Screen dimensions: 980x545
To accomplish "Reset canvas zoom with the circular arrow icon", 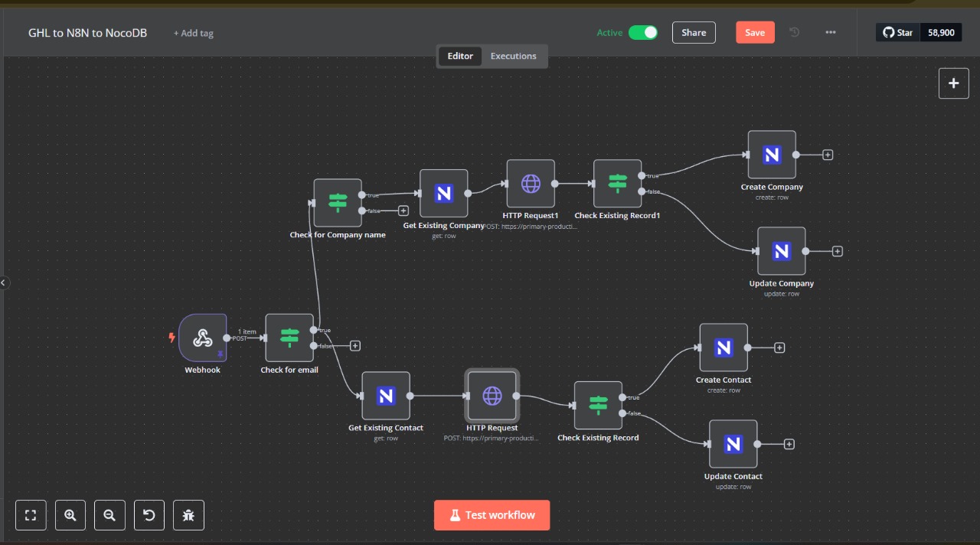I will coord(149,515).
